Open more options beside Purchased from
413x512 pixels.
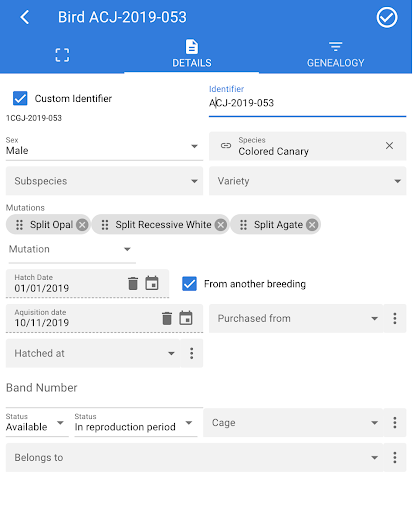(x=395, y=318)
